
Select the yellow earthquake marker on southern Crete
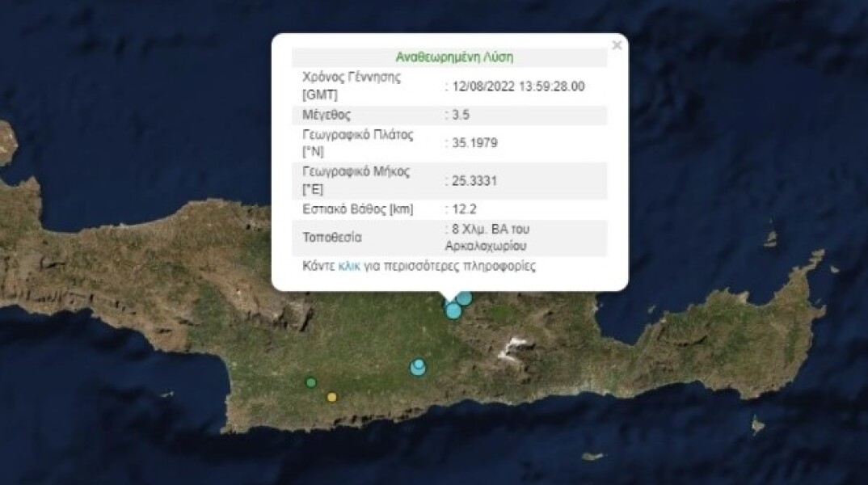pos(331,397)
